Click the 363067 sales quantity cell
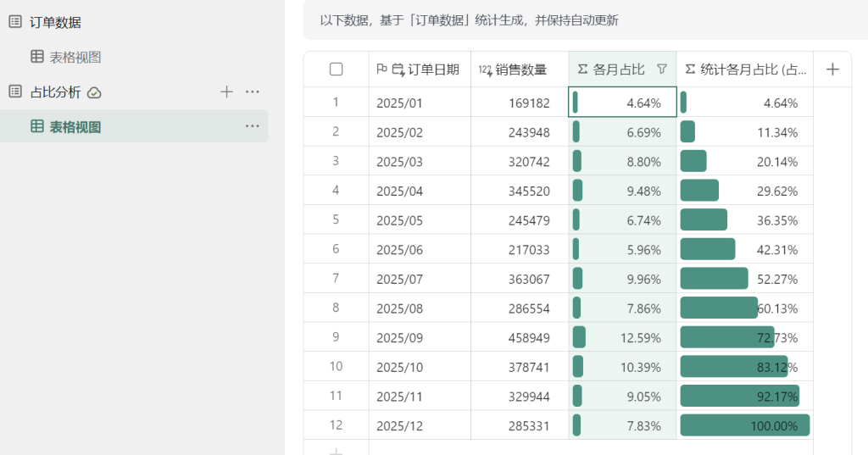Image resolution: width=868 pixels, height=455 pixels. [x=520, y=279]
